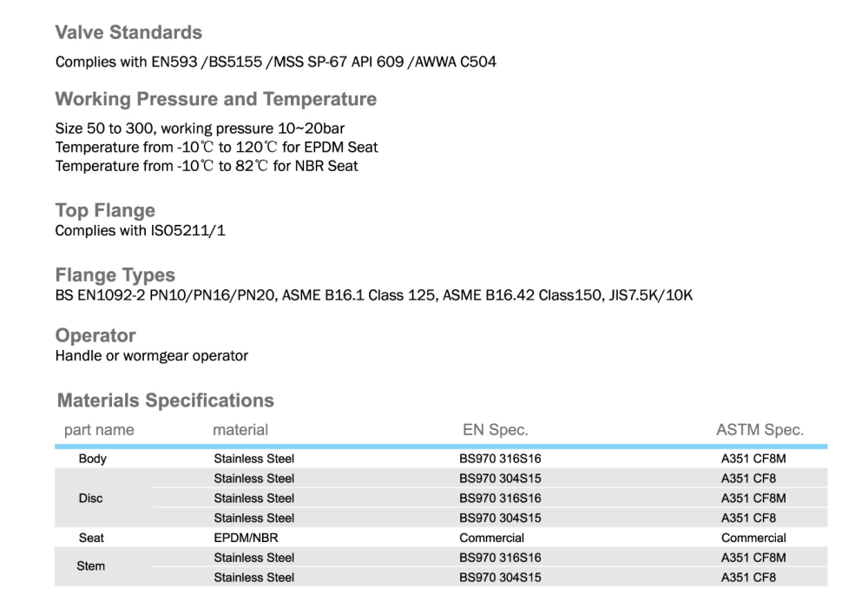The image size is (868, 615).
Task: Click the 'Complies with ISO5211/1' text
Action: (x=140, y=231)
